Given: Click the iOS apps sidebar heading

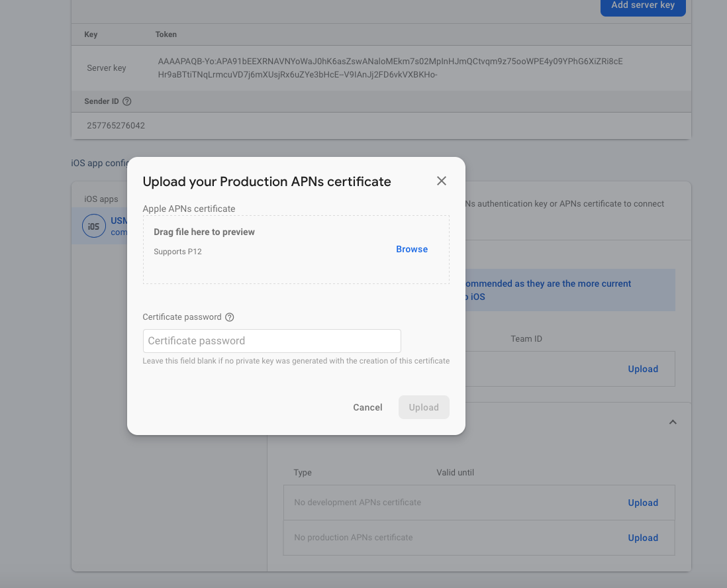Looking at the screenshot, I should click(101, 199).
